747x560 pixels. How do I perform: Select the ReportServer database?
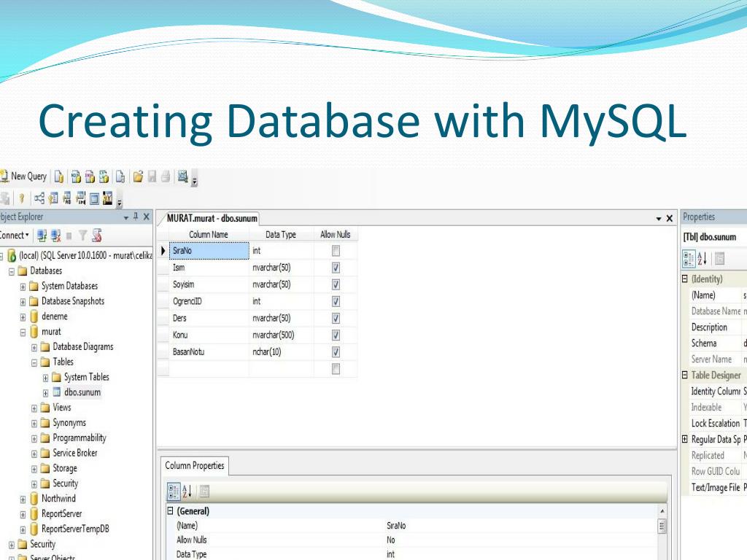point(61,514)
